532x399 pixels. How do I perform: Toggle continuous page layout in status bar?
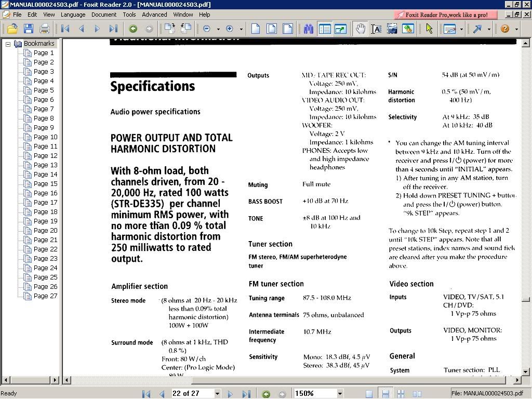pyautogui.click(x=385, y=394)
